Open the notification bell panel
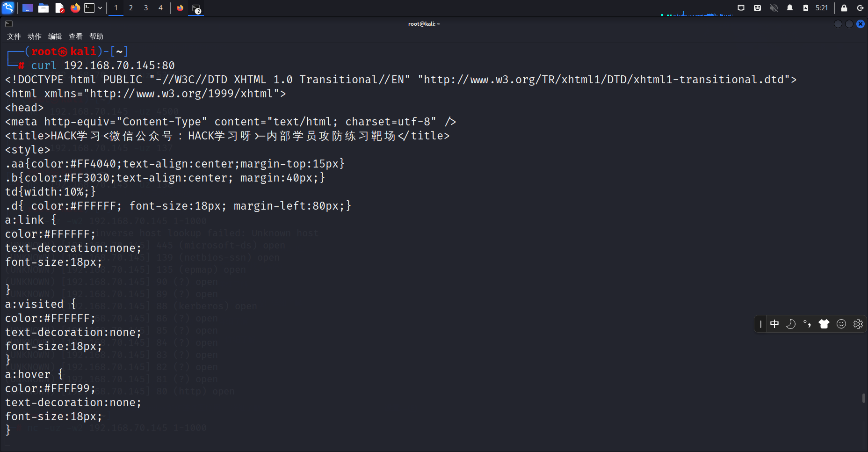 tap(790, 7)
